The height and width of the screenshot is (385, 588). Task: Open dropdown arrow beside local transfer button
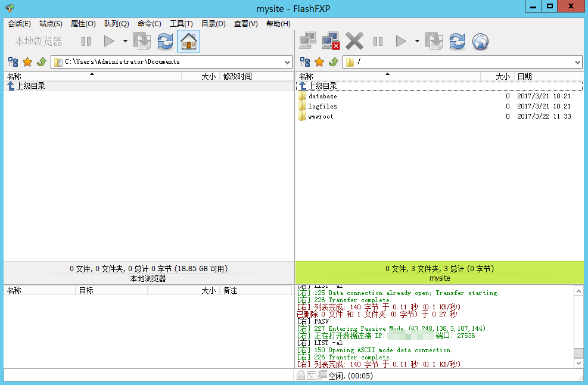point(125,41)
